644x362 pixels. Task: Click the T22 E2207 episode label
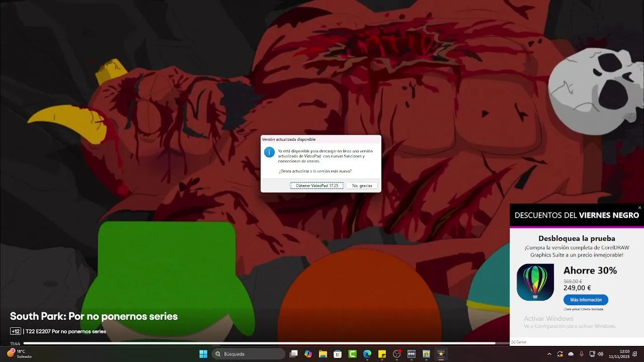[66, 331]
